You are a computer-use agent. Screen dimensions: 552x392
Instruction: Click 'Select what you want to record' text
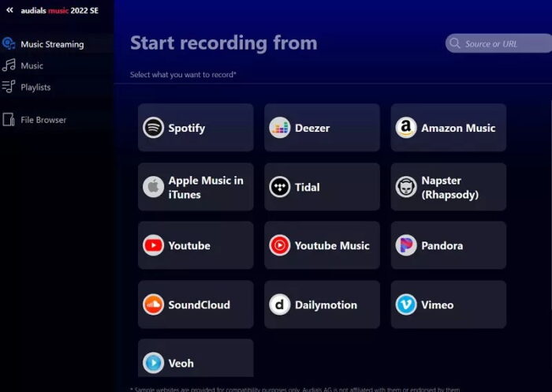pyautogui.click(x=183, y=75)
